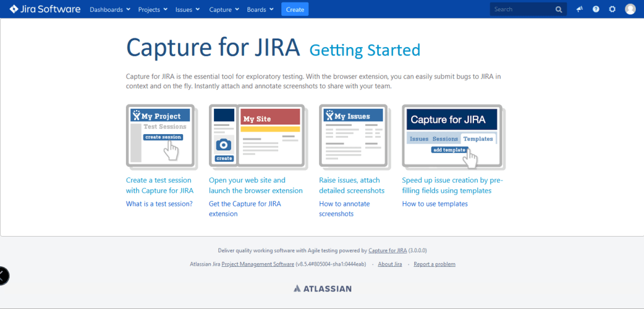
Task: Open the settings gear icon
Action: [612, 9]
